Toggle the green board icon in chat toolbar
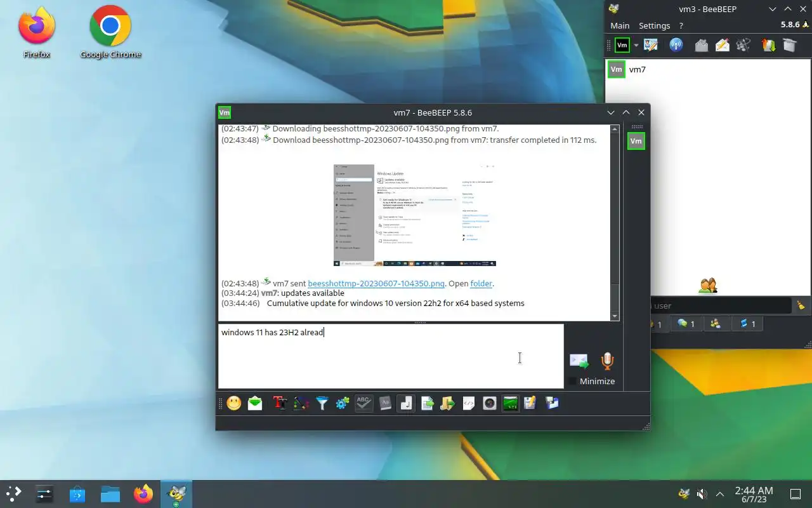Viewport: 812px width, 508px height. (511, 403)
